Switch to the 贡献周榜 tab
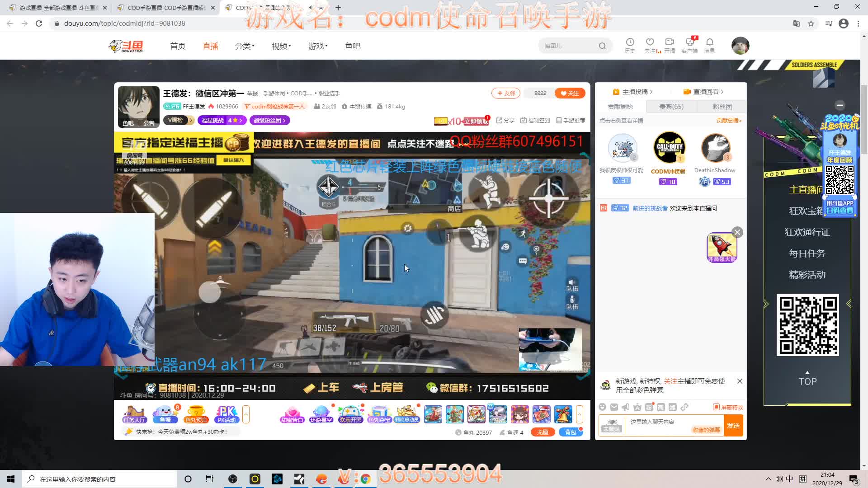Screen dimensions: 868x488 620,107
